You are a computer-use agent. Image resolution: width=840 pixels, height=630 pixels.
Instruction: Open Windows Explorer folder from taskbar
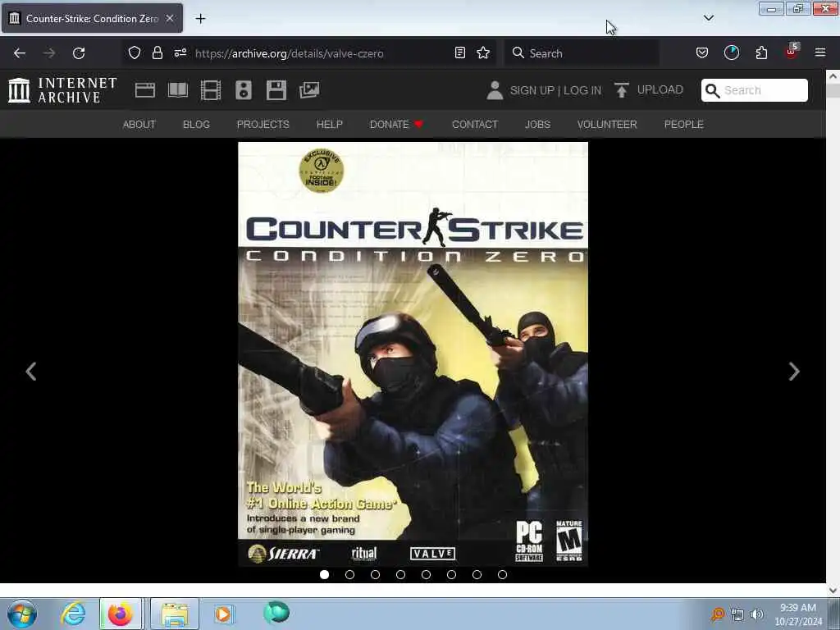point(175,614)
